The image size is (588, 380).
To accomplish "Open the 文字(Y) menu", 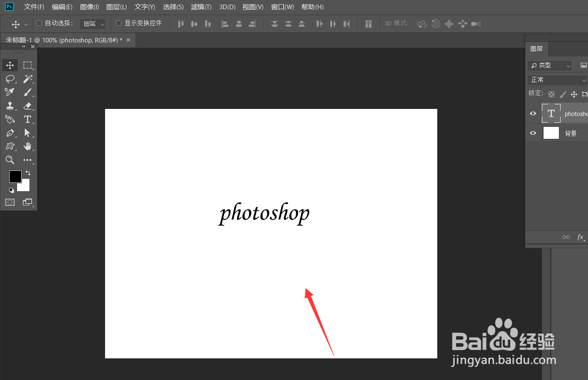I will tap(145, 7).
